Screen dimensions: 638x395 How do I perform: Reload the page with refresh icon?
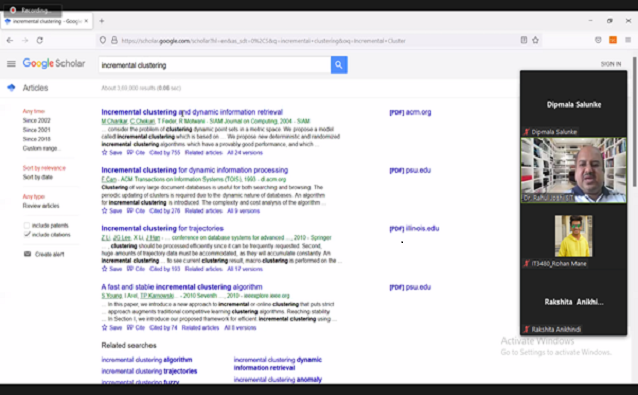pyautogui.click(x=39, y=40)
